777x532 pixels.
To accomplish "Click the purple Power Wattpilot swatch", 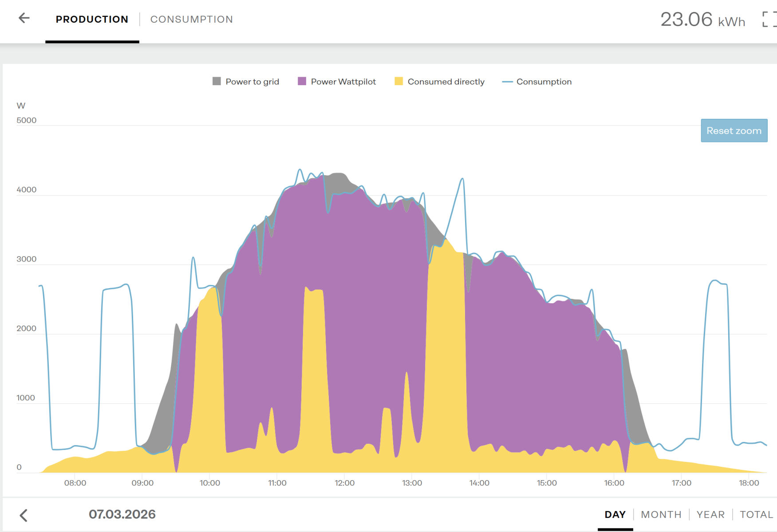I will pos(302,81).
